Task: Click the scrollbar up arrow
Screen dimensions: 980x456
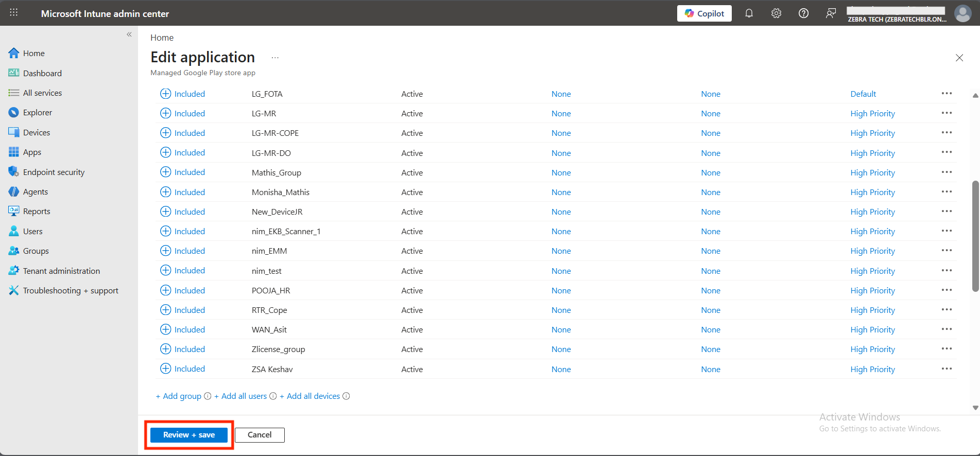Action: 975,95
